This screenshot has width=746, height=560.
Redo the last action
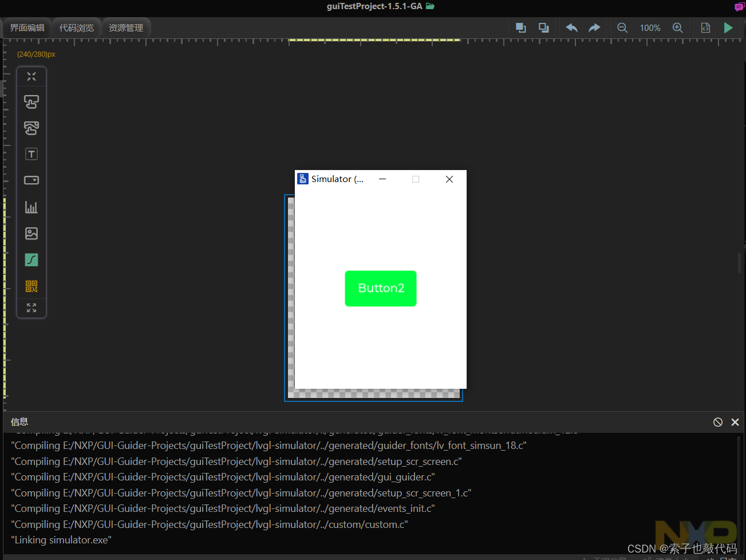594,27
